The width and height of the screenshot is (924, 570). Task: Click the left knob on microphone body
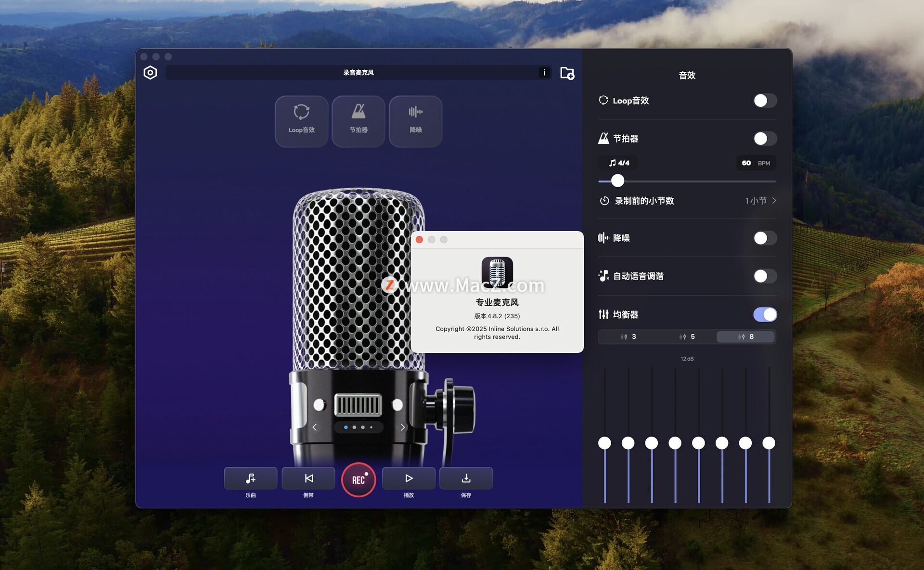(319, 405)
